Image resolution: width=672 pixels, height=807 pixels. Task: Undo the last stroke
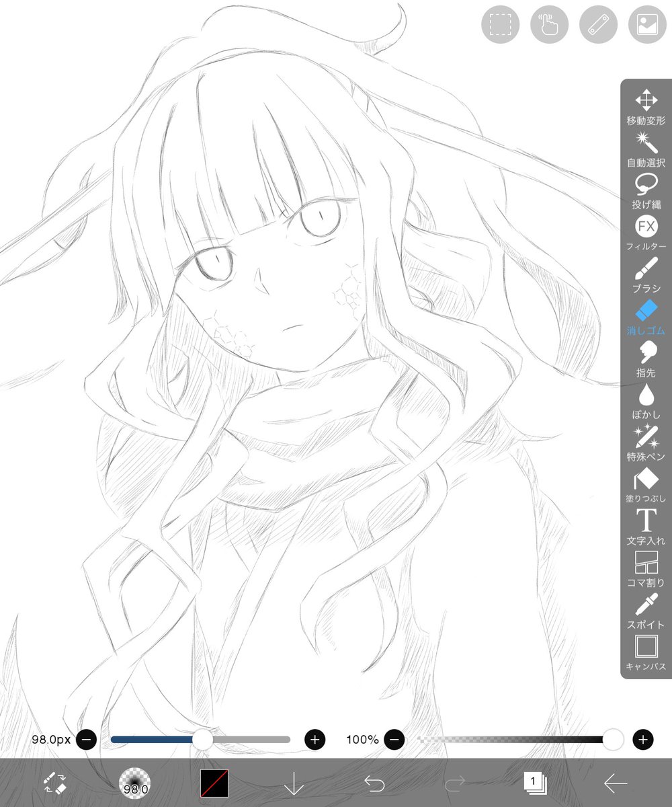(374, 783)
